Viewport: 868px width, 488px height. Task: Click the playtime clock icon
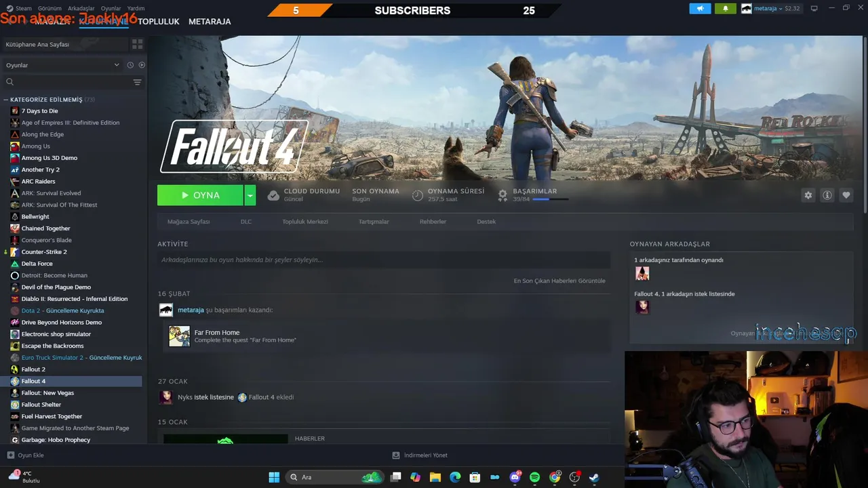pos(417,195)
